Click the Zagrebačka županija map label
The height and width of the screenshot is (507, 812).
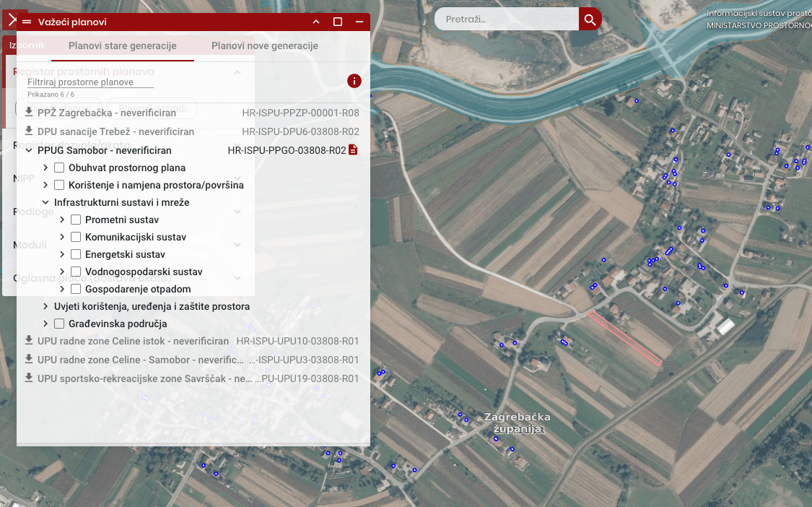(518, 423)
